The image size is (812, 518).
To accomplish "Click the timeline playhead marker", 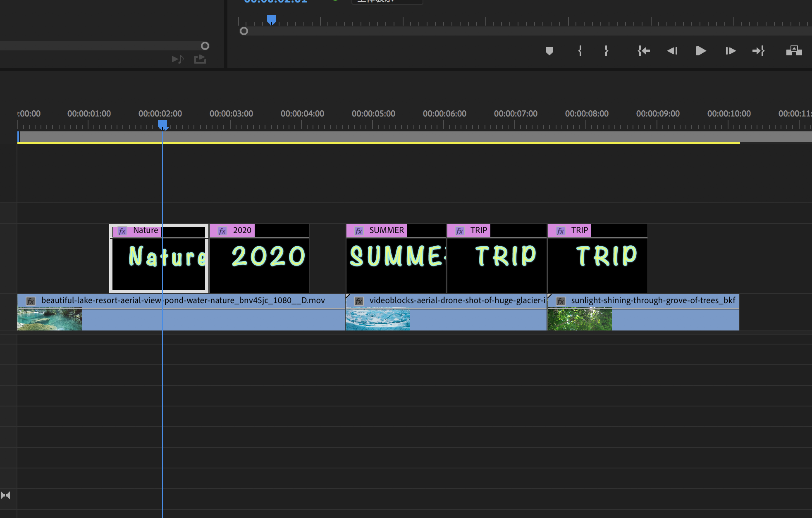I will [x=162, y=124].
